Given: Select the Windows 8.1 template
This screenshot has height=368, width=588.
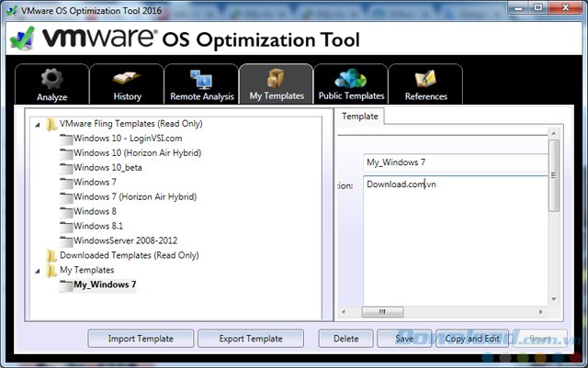Looking at the screenshot, I should 97,226.
